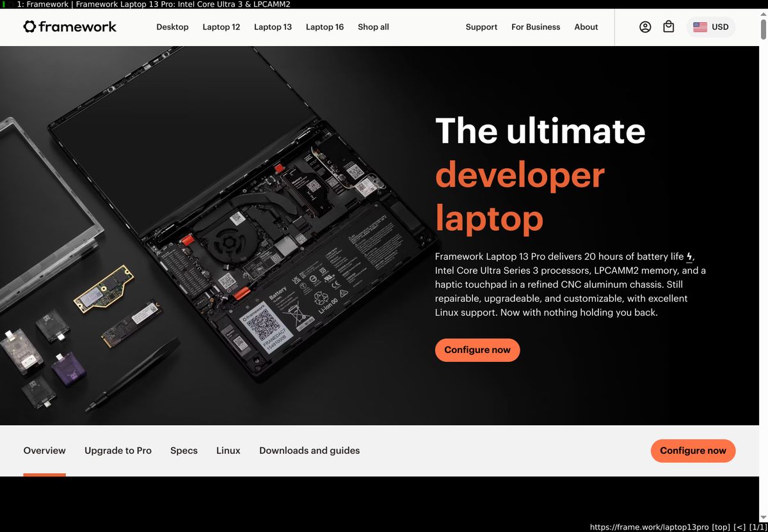Open the USD currency selector
Screen dimensions: 768x532
[711, 27]
